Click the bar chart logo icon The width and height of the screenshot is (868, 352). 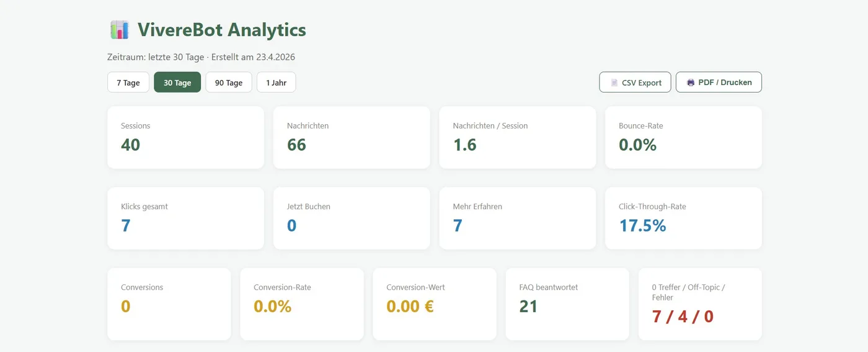click(119, 30)
